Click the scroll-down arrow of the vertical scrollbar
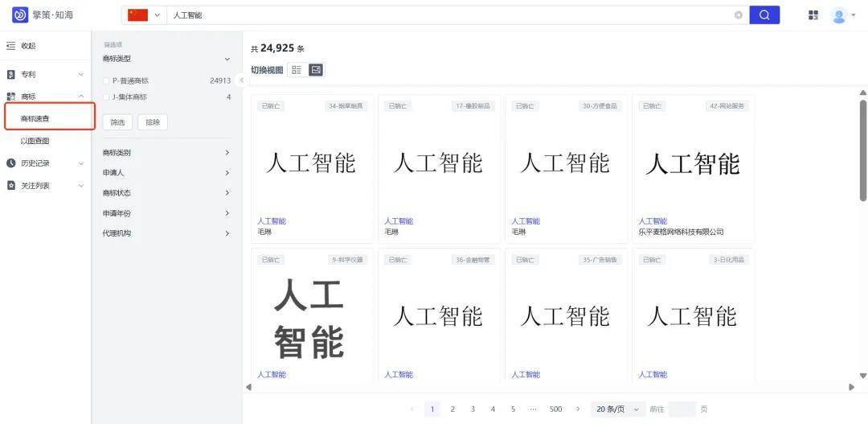The width and height of the screenshot is (868, 424). click(863, 376)
